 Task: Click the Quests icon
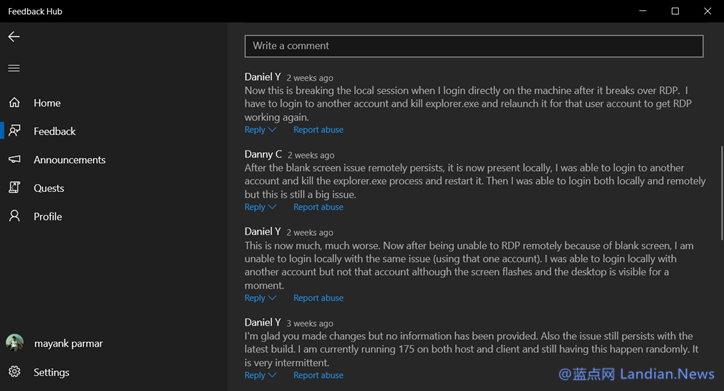coord(15,187)
